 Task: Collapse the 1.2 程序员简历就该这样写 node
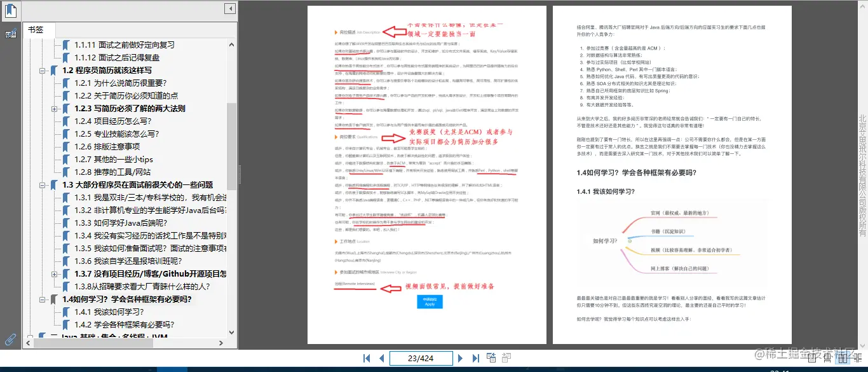[x=43, y=71]
